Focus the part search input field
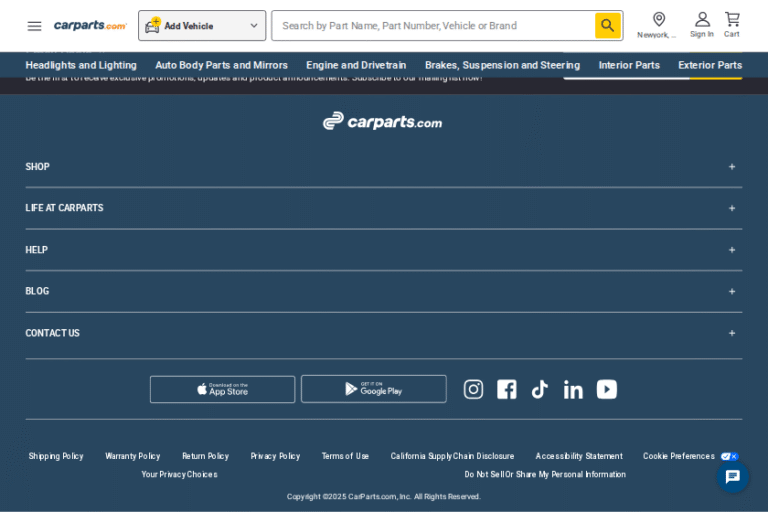Image resolution: width=768 pixels, height=512 pixels. [432, 26]
